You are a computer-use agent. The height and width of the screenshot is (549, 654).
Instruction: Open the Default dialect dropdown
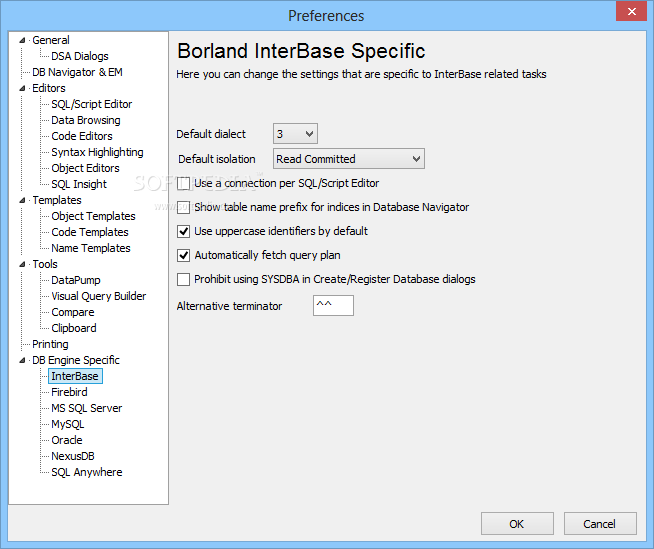295,134
